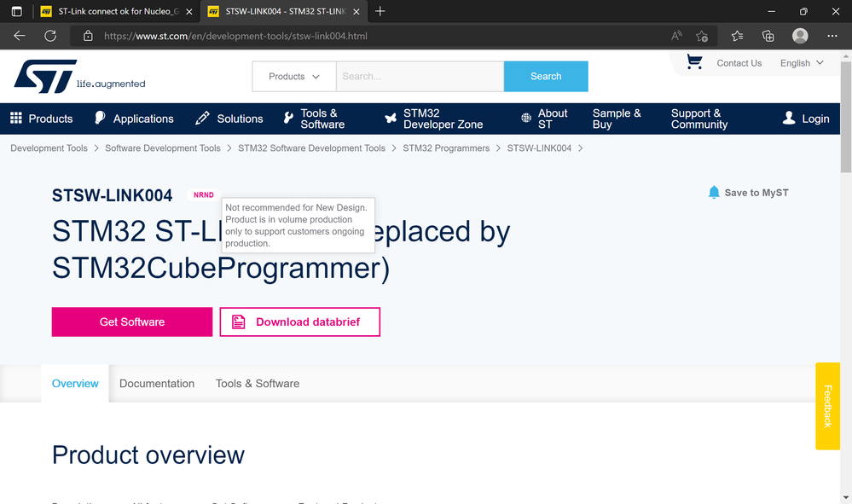Expand the Products search category dropdown

coord(294,77)
